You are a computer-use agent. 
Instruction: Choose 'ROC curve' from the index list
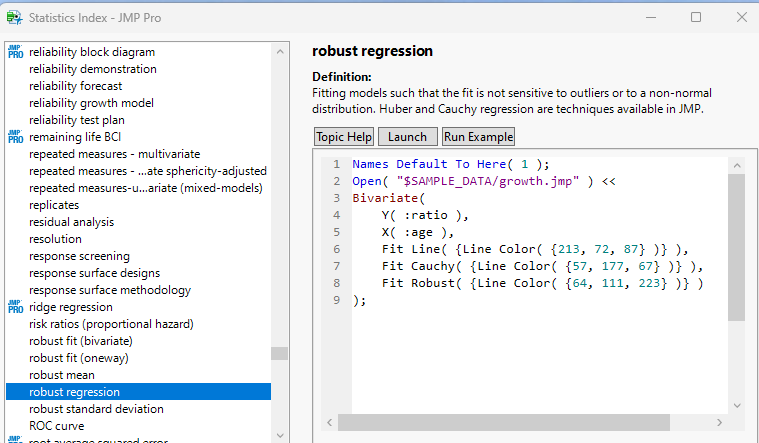[58, 426]
